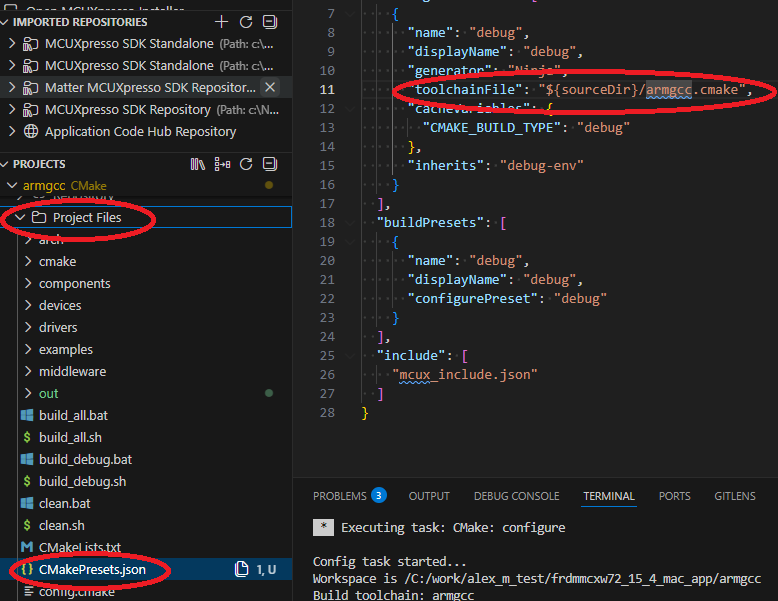Select the Terminal tab
Screen dimensions: 778x601
click(609, 496)
